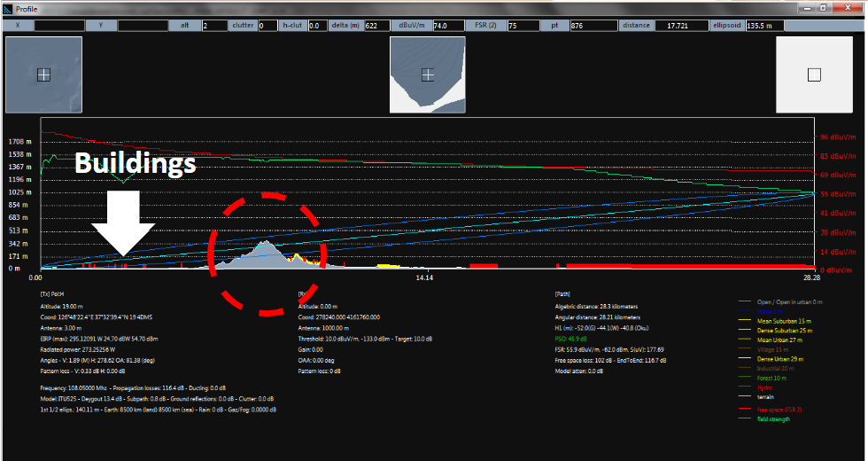Viewport: 868px width, 461px height.
Task: Click the clutter value field
Action: coord(267,26)
